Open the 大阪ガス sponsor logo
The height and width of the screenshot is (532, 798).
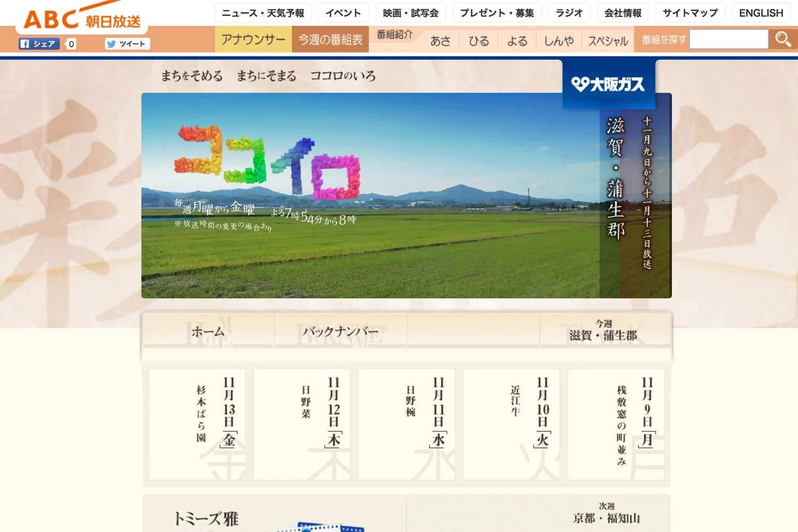click(609, 83)
